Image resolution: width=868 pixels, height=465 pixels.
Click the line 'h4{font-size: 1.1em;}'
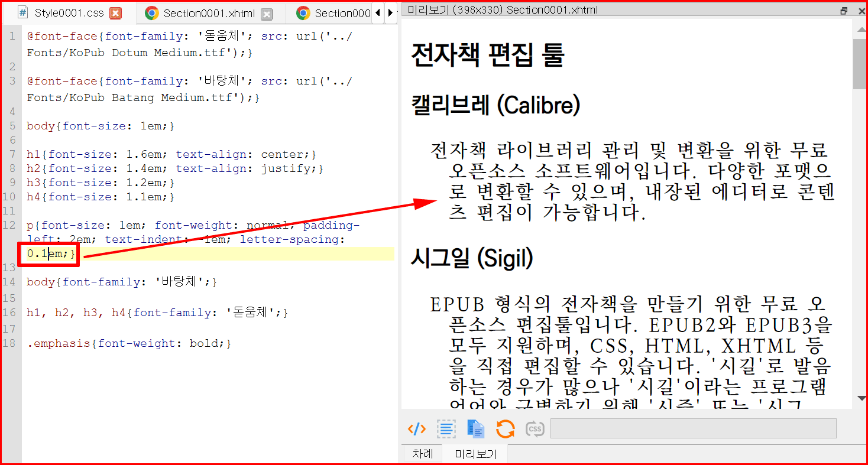101,197
